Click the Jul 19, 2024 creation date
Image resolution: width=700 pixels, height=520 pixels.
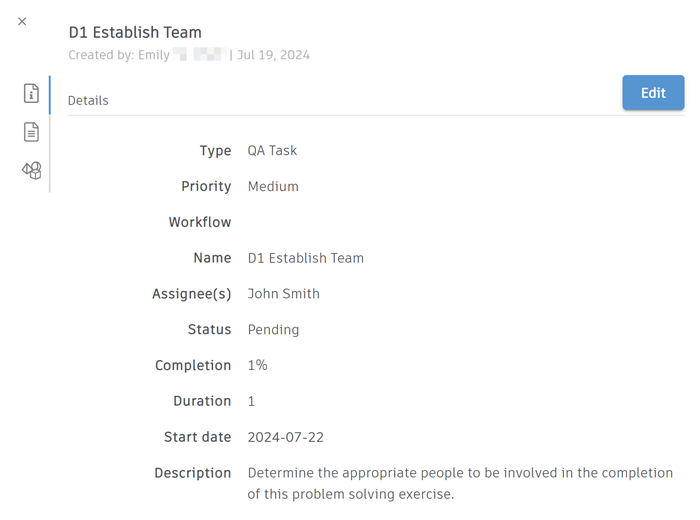(273, 55)
